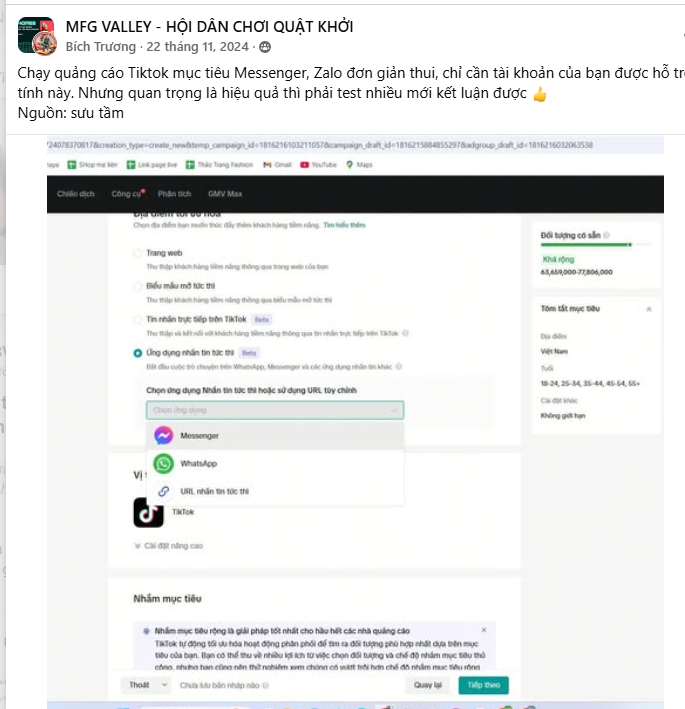Choose the Messenger icon option
Image resolution: width=685 pixels, height=709 pixels.
(x=163, y=435)
